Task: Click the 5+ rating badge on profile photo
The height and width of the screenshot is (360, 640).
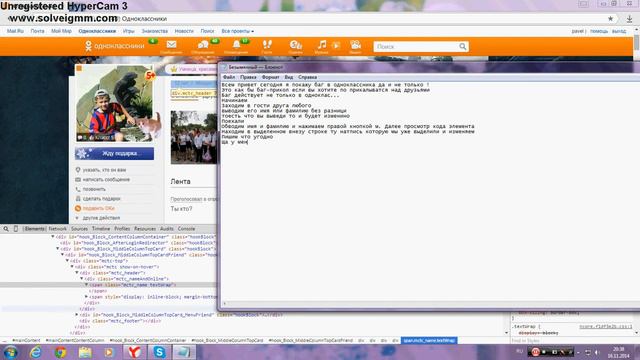Action: coord(151,75)
